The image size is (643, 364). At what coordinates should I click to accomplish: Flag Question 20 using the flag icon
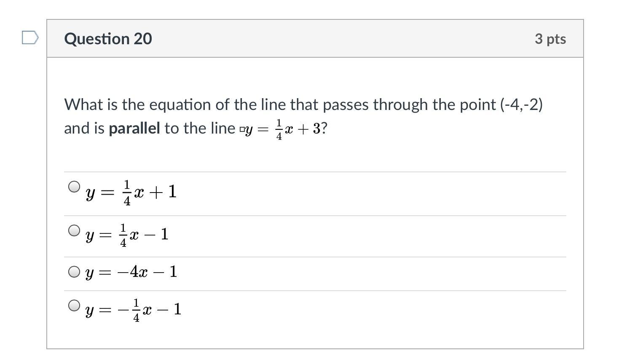coord(30,38)
